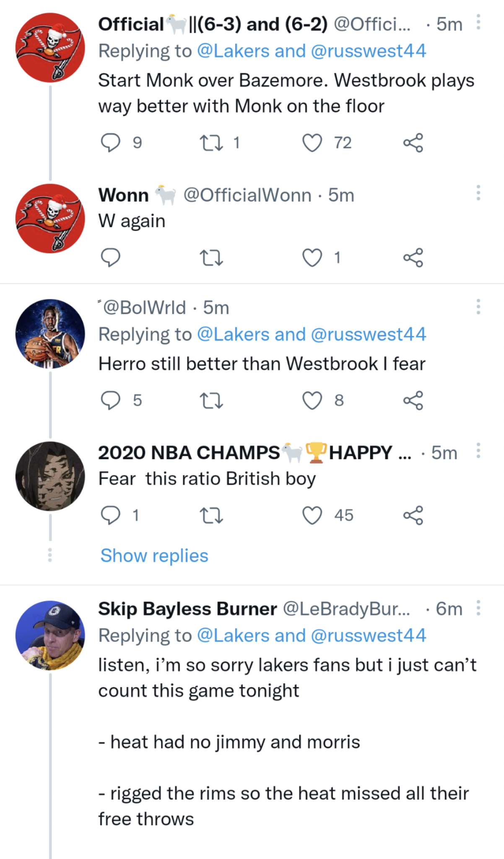Like the "W again" tweet
Screen dimensions: 504x859
point(312,258)
